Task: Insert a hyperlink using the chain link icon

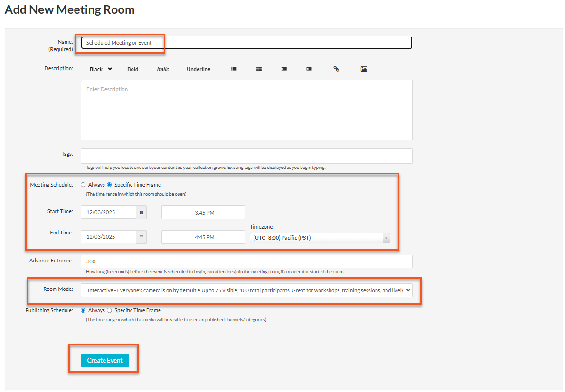Action: click(336, 69)
